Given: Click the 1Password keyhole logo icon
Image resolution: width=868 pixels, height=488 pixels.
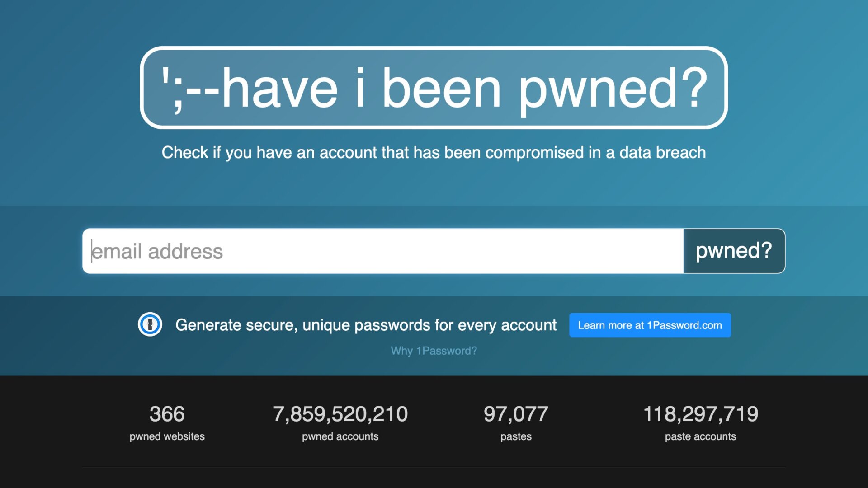Looking at the screenshot, I should 150,324.
